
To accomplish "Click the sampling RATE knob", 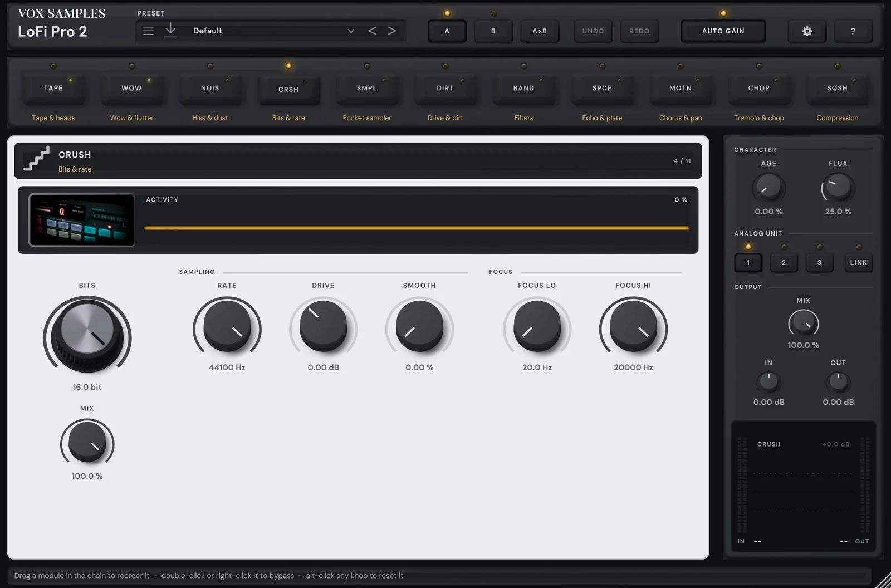I will click(227, 326).
